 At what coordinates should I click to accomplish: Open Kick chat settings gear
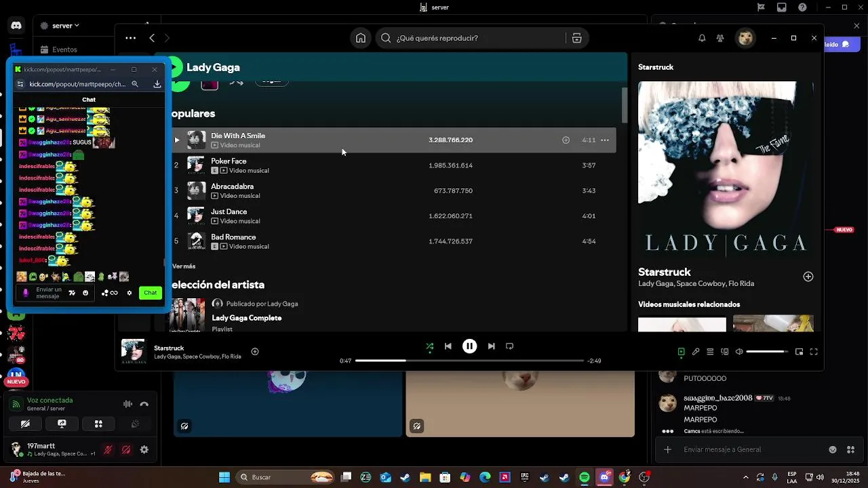130,293
